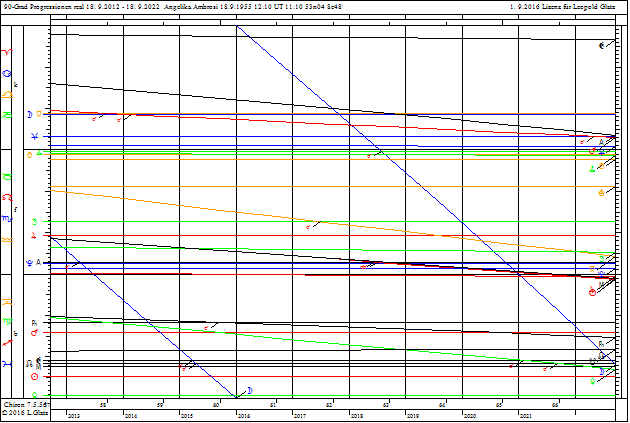Image resolution: width=630 pixels, height=423 pixels.
Task: Click the '© 2016 L.Glatz' copyright text
Action: coord(26,413)
